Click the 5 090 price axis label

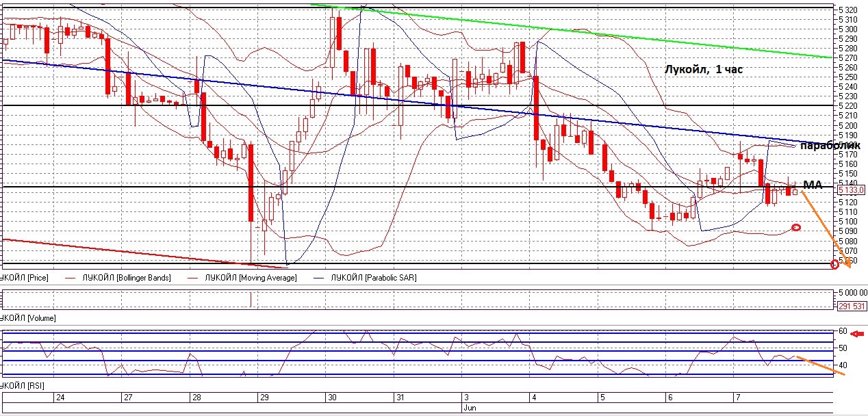(x=847, y=231)
